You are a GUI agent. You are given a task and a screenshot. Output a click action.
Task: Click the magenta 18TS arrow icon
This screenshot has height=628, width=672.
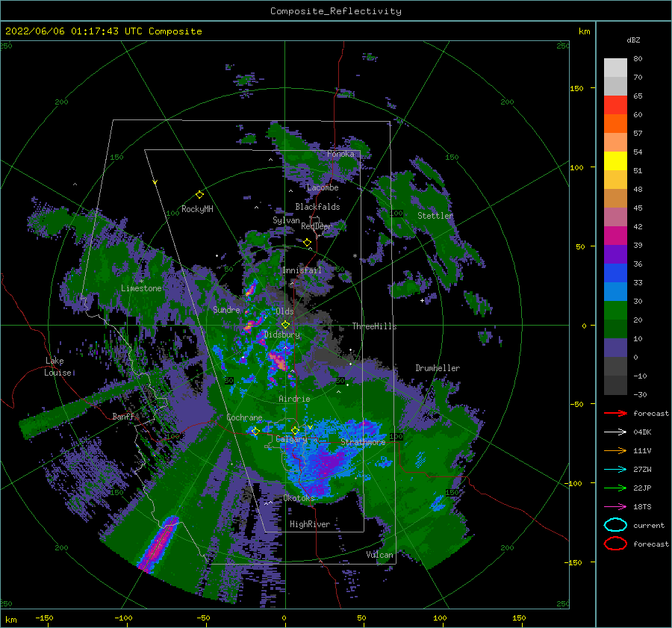[x=615, y=507]
